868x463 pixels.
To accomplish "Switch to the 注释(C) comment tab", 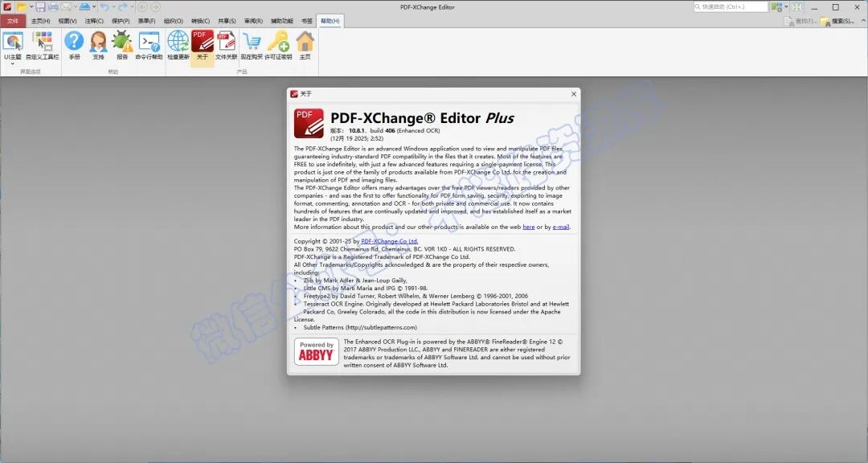I will [x=94, y=21].
